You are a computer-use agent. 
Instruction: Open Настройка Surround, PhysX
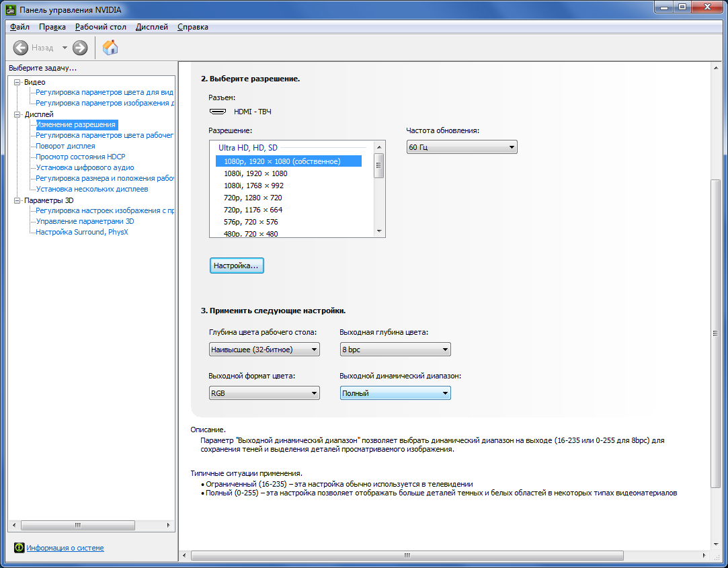82,232
